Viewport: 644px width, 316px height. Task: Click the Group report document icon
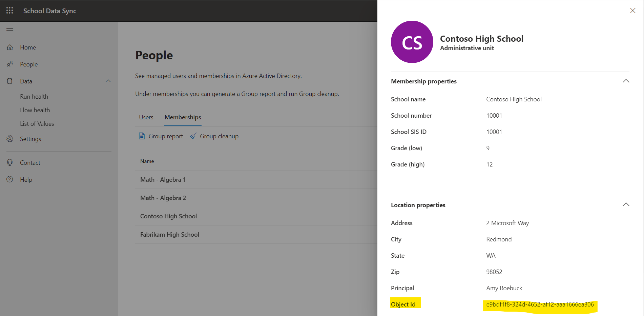pos(142,136)
